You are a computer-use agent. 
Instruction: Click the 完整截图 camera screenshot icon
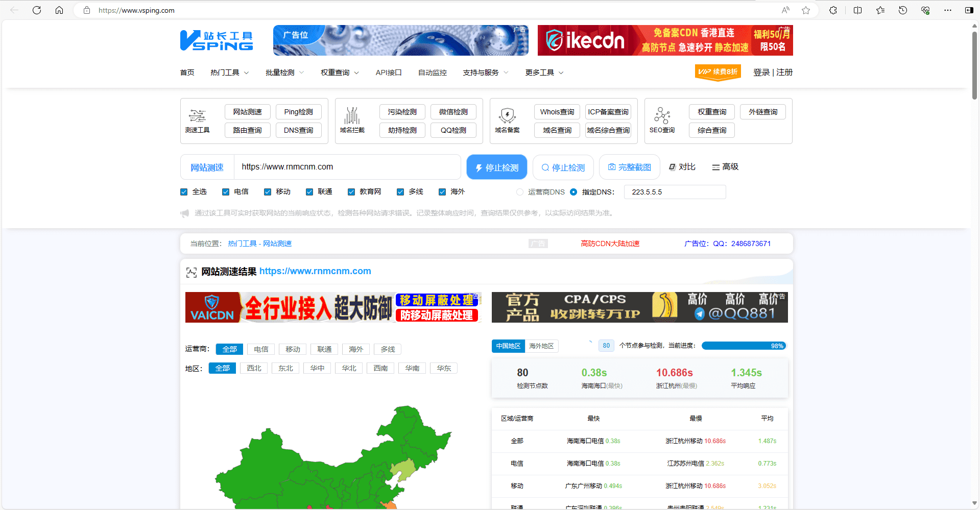pyautogui.click(x=612, y=167)
